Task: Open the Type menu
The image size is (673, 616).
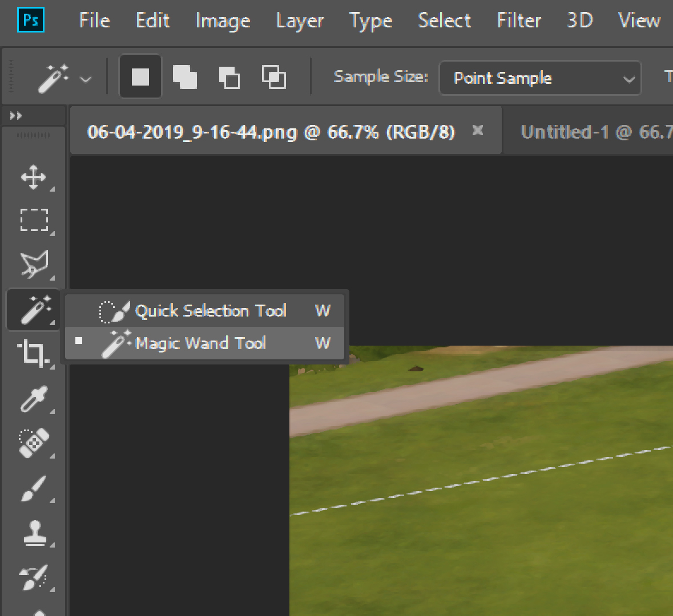Action: pos(371,21)
